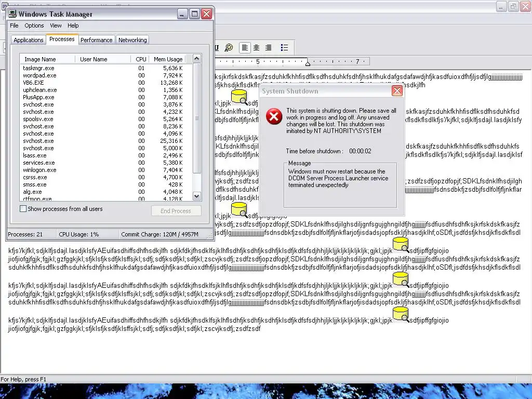The width and height of the screenshot is (532, 399).
Task: Select the VB6.EXE process row
Action: (102, 83)
